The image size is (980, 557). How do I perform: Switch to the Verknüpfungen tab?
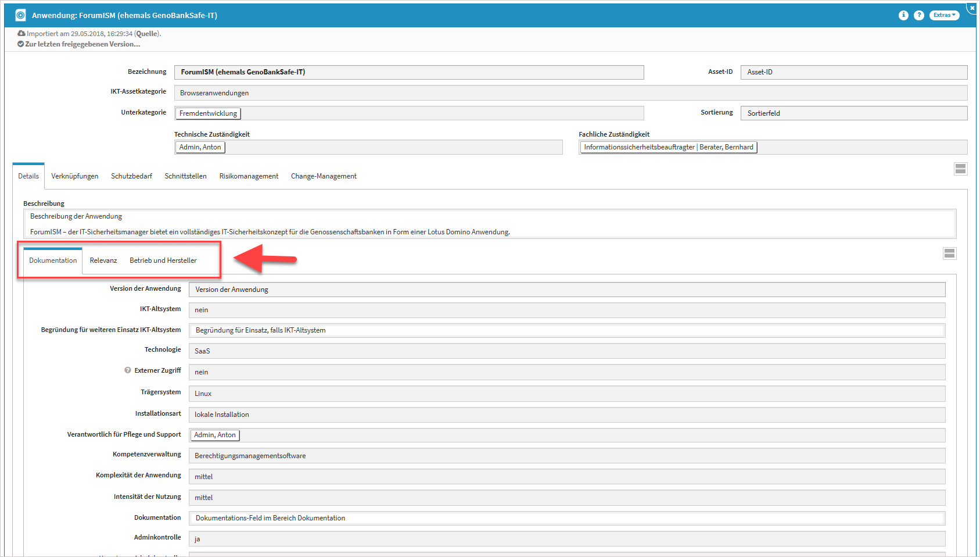tap(74, 176)
